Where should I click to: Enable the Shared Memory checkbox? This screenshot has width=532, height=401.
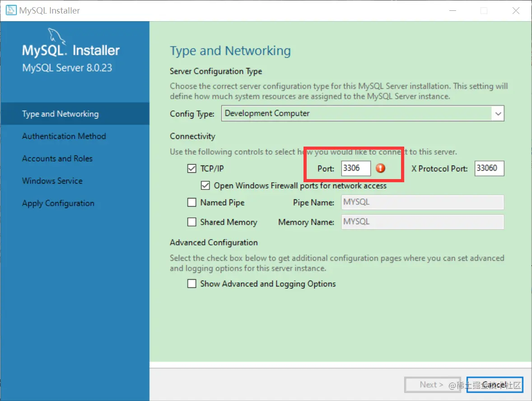(x=191, y=222)
